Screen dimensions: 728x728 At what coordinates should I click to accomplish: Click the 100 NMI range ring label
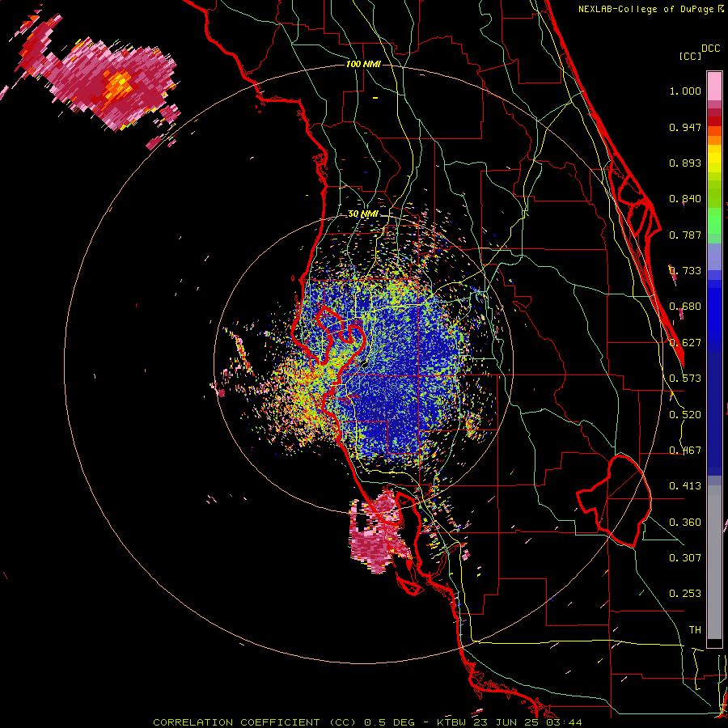coord(363,64)
